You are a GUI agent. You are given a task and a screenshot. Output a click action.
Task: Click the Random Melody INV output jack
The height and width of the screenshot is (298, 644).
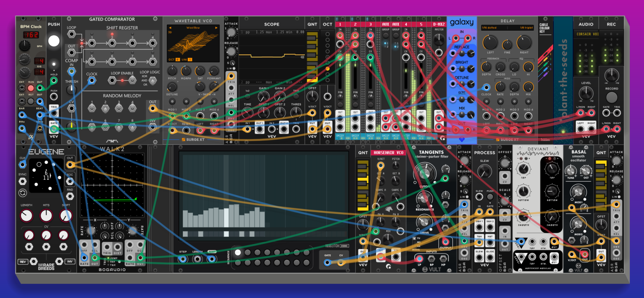click(153, 128)
